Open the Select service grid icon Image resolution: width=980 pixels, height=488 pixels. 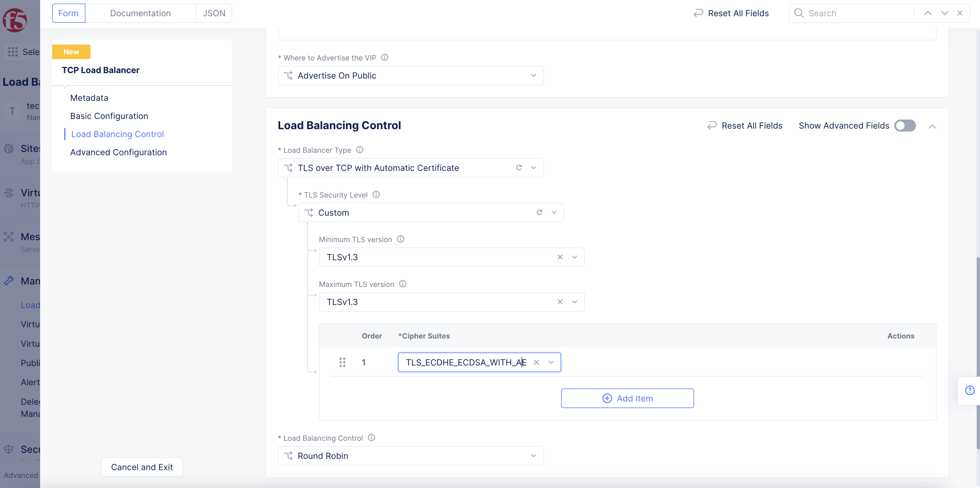click(13, 52)
